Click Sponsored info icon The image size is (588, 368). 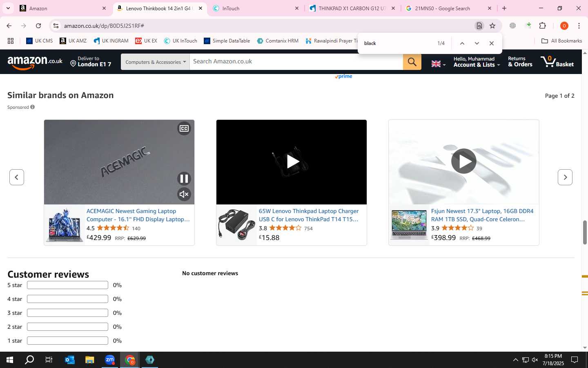pyautogui.click(x=33, y=107)
